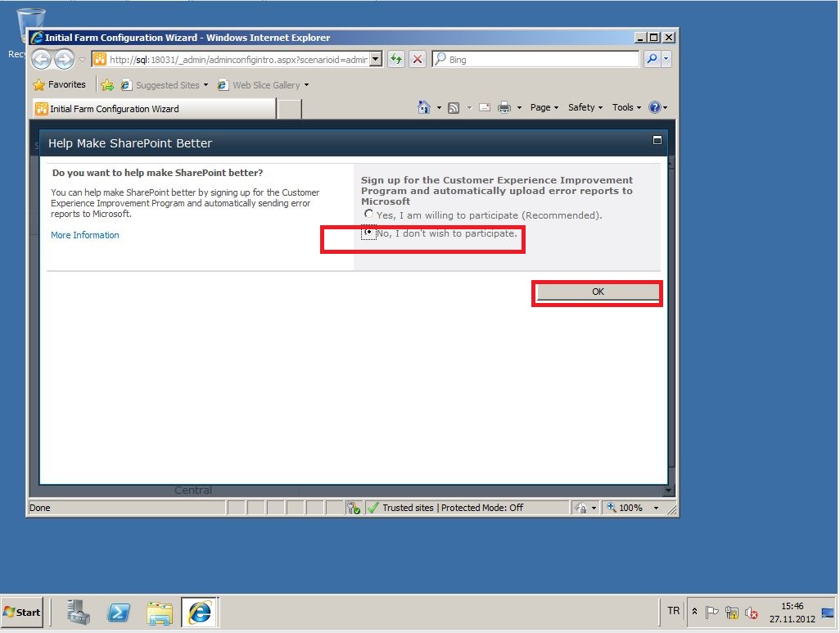Click the network tray icon
The image size is (840, 633).
tap(731, 612)
